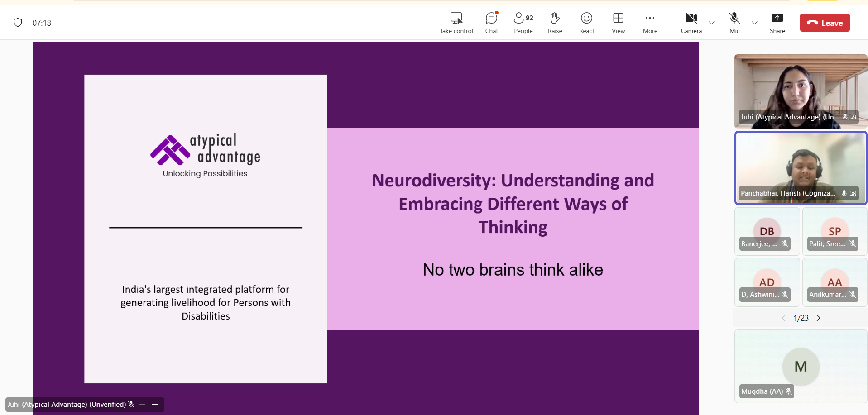Open the Camera device dropdown
868x415 pixels.
click(711, 23)
